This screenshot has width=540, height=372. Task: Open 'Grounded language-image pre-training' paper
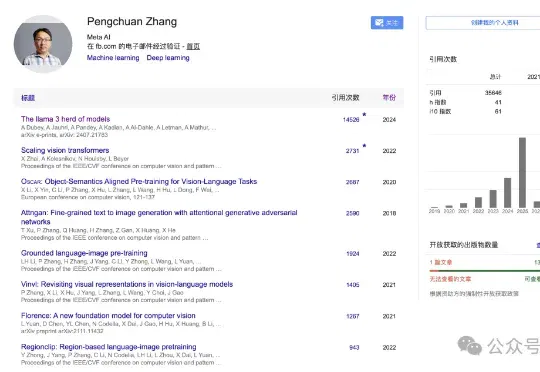(x=84, y=253)
